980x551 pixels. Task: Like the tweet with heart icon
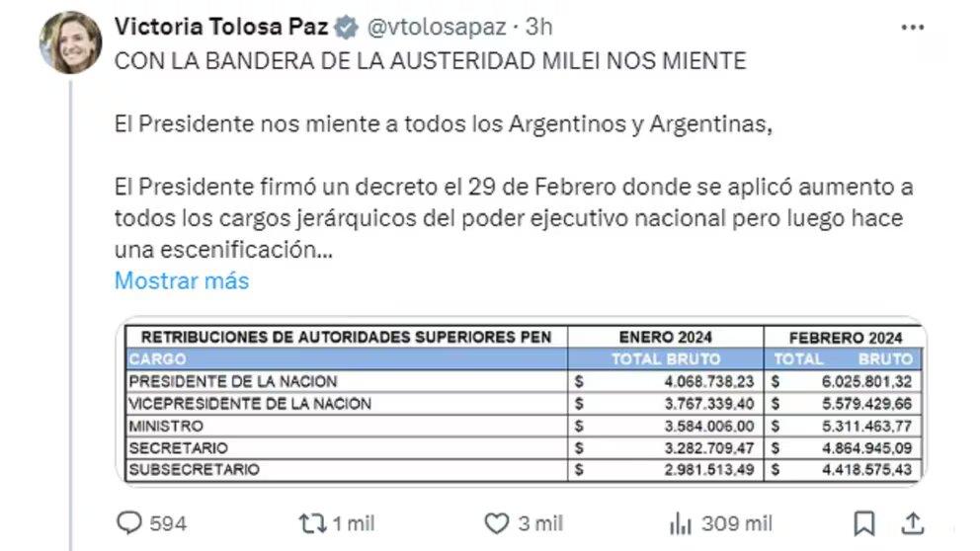pyautogui.click(x=497, y=523)
